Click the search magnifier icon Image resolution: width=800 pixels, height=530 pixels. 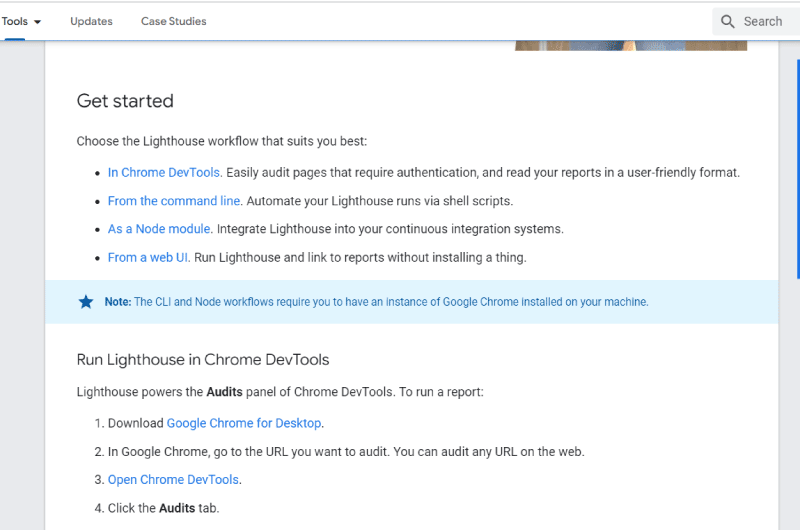(x=728, y=21)
